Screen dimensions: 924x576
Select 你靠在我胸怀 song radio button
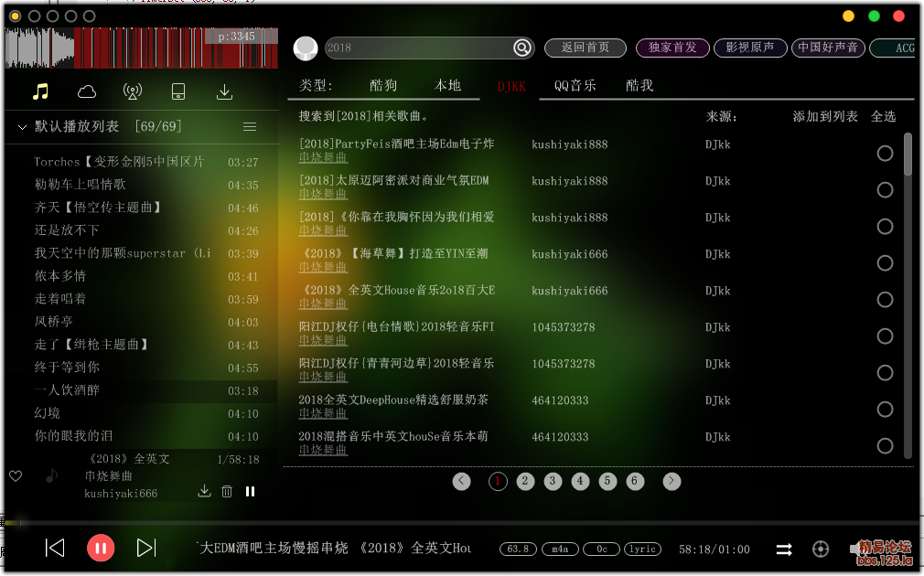coord(885,227)
